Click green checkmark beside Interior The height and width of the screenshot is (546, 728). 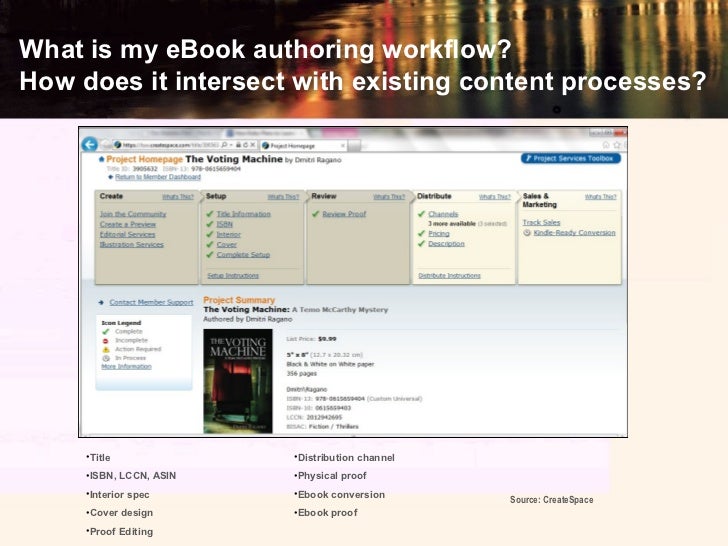coord(210,234)
